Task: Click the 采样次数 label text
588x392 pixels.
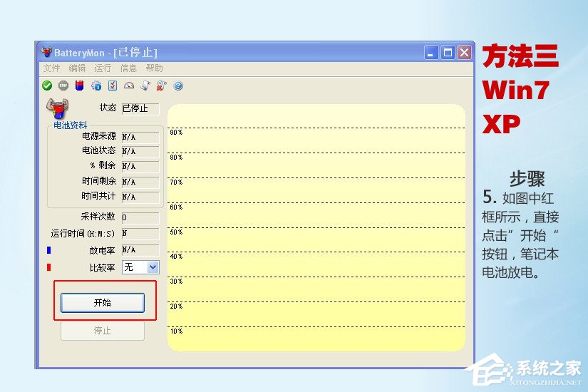Action: 98,217
